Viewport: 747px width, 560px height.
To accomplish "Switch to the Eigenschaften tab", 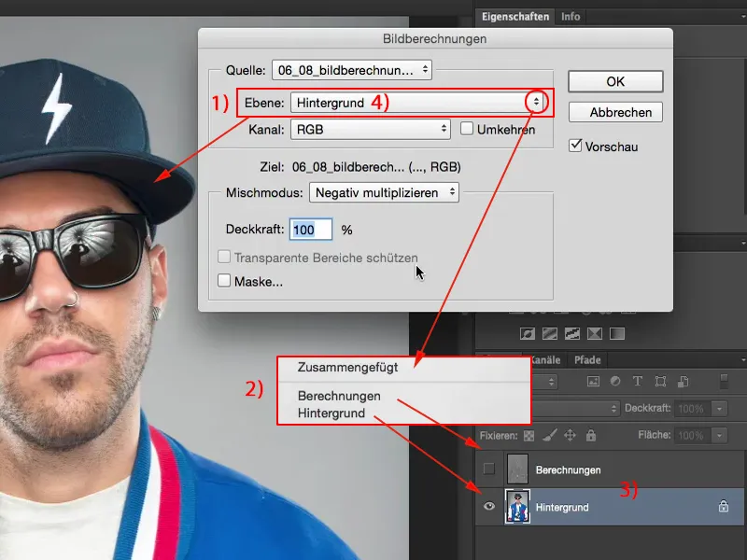I will [515, 17].
